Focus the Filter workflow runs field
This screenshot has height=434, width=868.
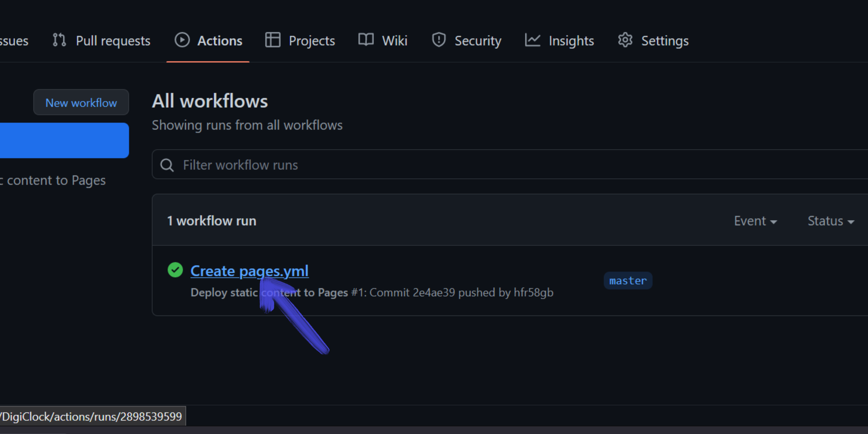(x=510, y=164)
